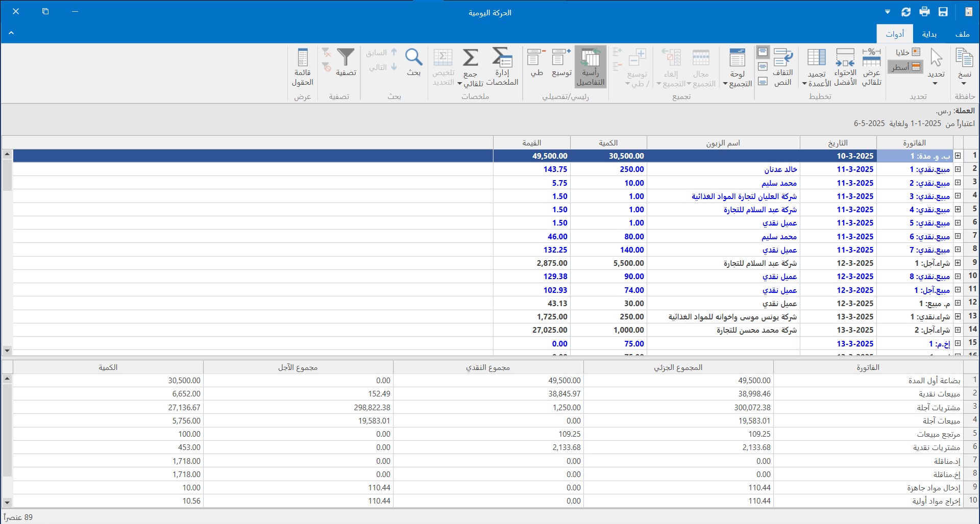980x524 pixels.
Task: Click the print icon in title bar
Action: click(x=924, y=12)
